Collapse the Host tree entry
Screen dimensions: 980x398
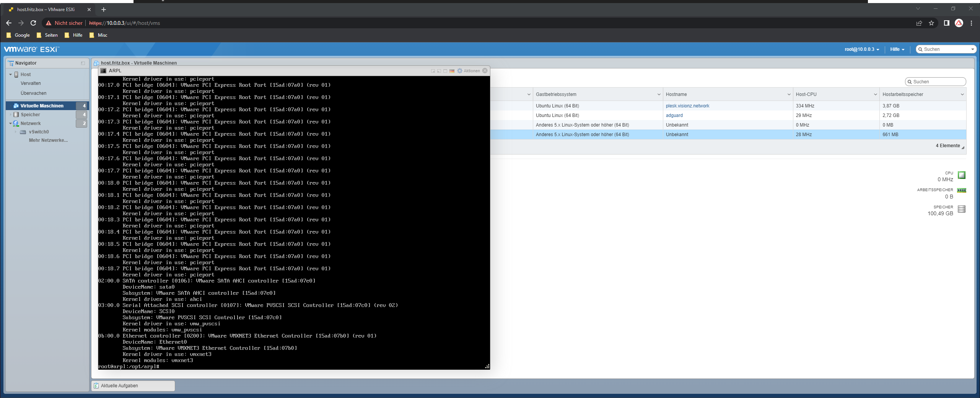(x=10, y=74)
